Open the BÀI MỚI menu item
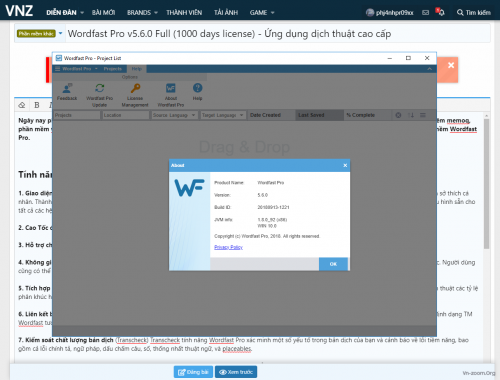Viewport: 500px width, 380px height. click(x=103, y=13)
